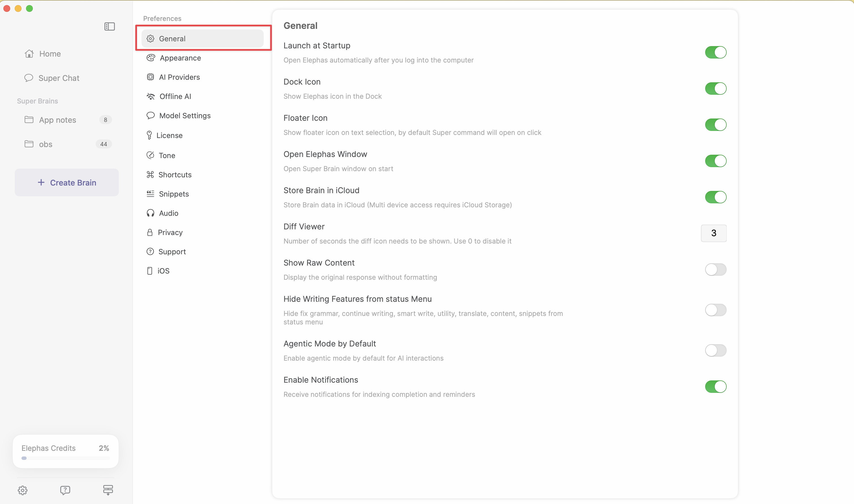Viewport: 854px width, 504px height.
Task: Click the Snippets list icon
Action: tap(150, 193)
